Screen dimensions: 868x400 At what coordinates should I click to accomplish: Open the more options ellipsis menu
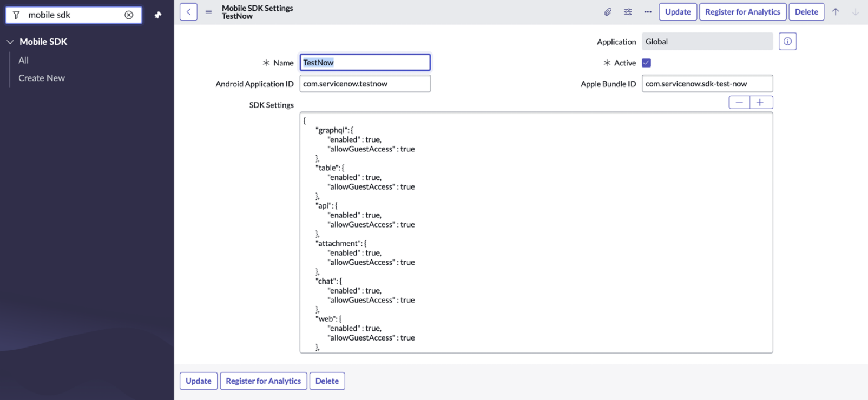click(648, 12)
